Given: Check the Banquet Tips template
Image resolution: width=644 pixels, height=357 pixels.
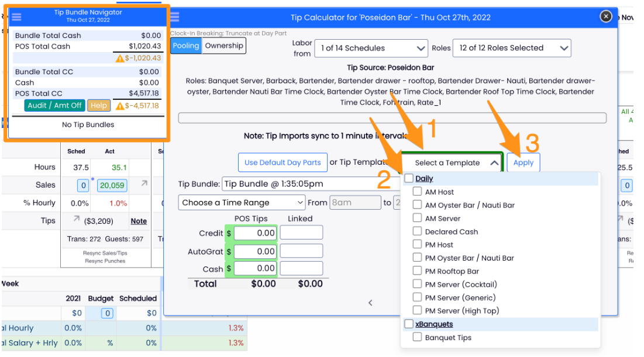Looking at the screenshot, I should click(417, 337).
